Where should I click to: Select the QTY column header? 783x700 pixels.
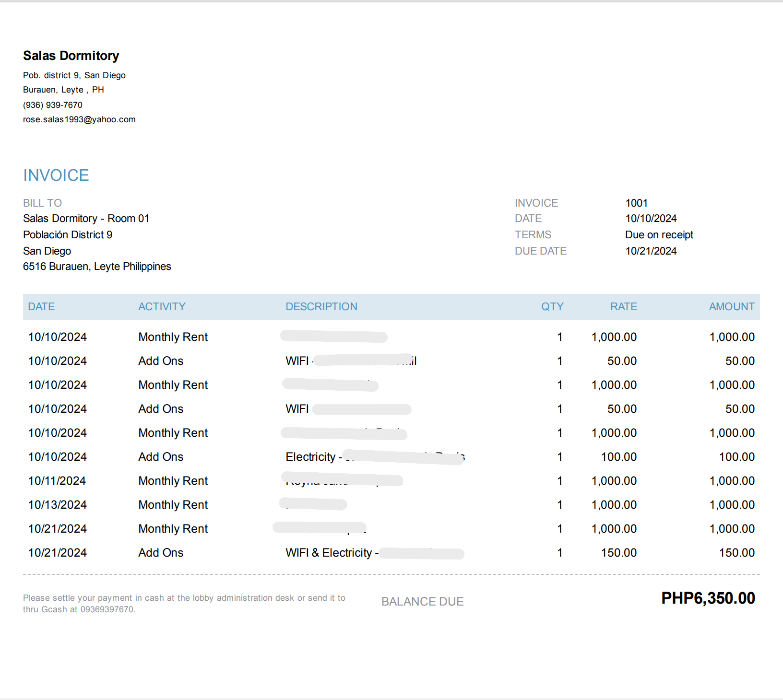[x=552, y=307]
